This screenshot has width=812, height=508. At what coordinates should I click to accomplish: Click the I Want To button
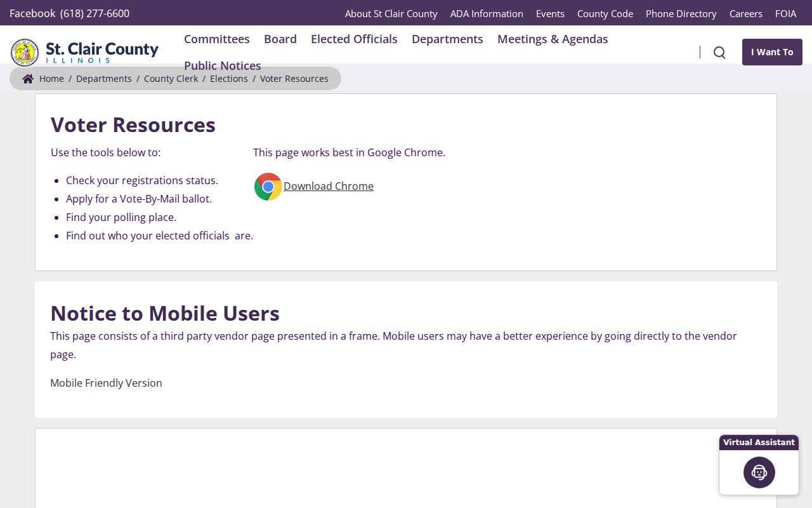click(x=772, y=52)
